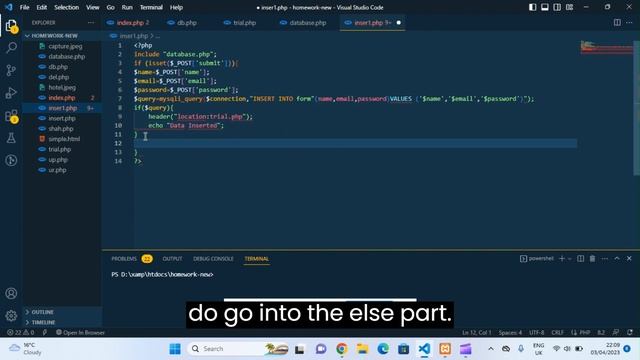Switch to database.php editor tab
This screenshot has width=640, height=360.
click(307, 23)
